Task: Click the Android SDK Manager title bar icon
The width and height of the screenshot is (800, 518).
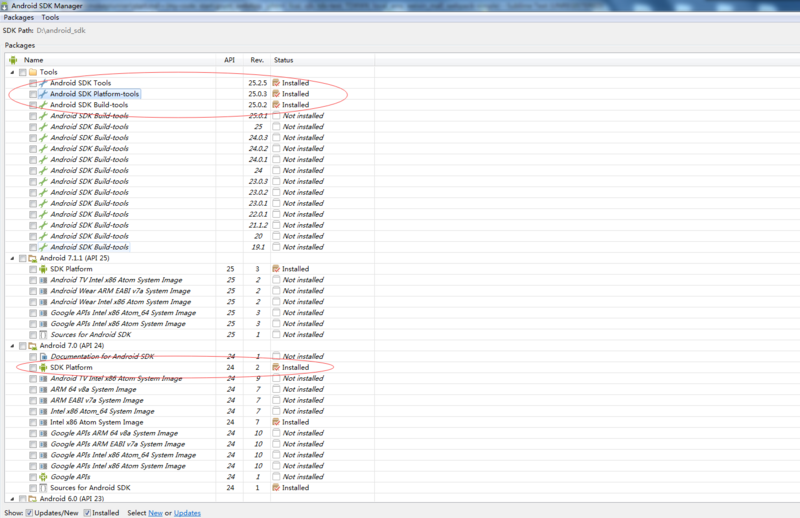Action: (x=5, y=6)
